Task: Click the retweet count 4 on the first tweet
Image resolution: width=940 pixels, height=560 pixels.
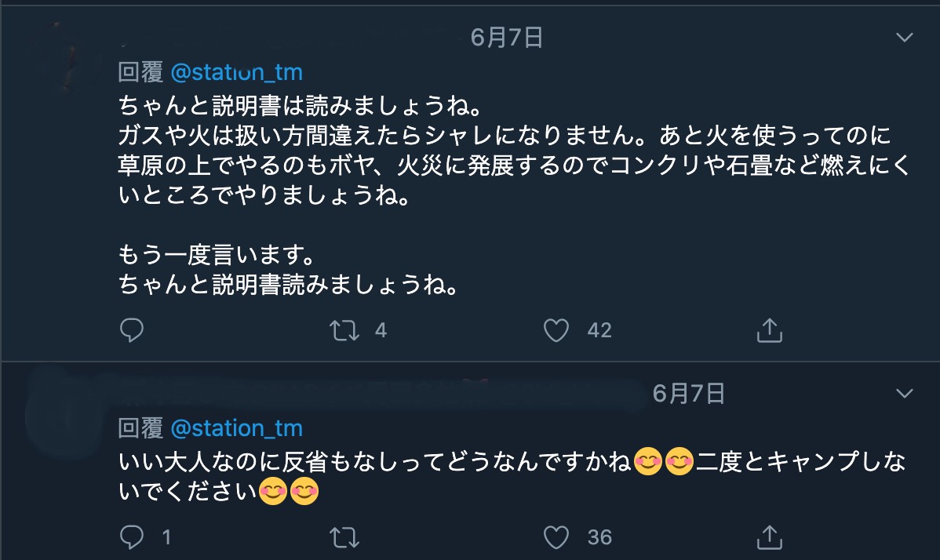Action: [380, 330]
